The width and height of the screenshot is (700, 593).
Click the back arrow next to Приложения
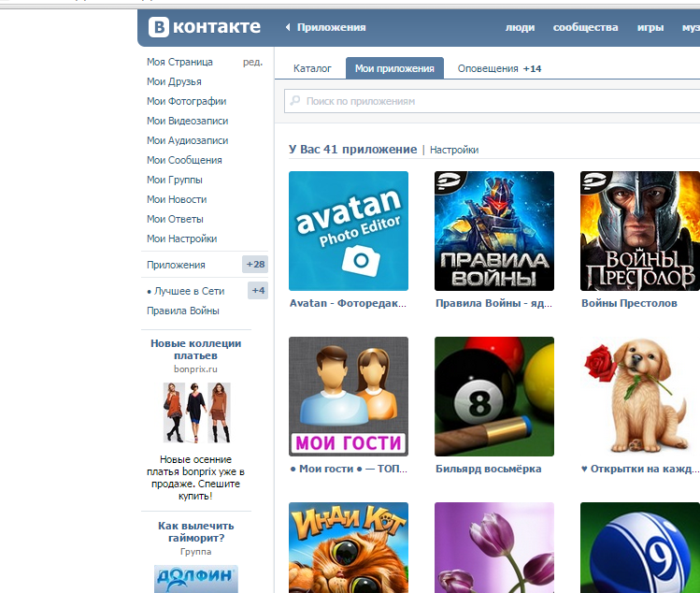288,27
